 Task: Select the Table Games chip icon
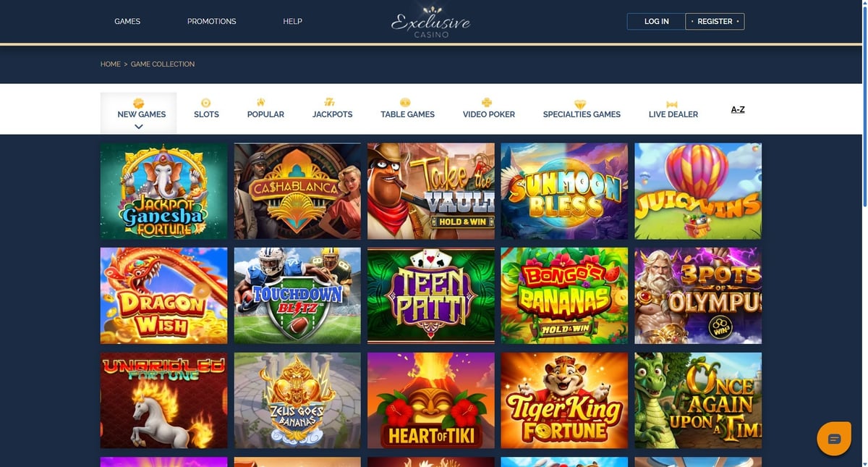[405, 103]
